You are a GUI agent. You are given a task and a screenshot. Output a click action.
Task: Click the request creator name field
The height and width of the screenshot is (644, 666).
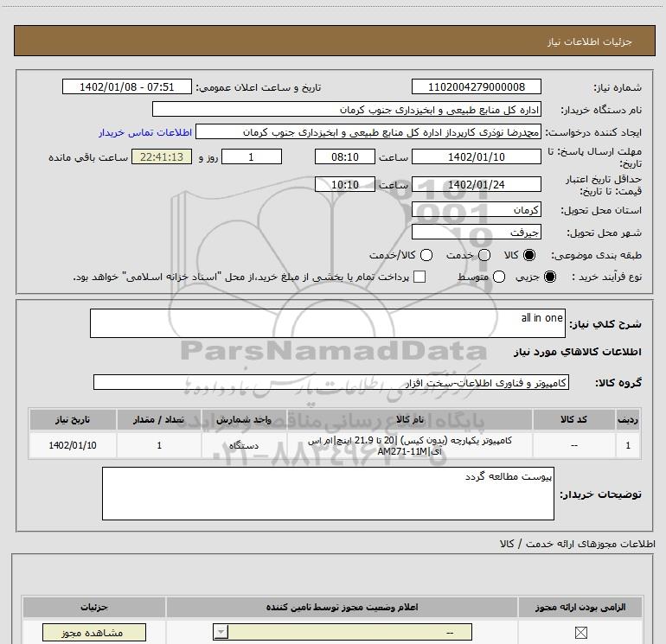tap(368, 131)
